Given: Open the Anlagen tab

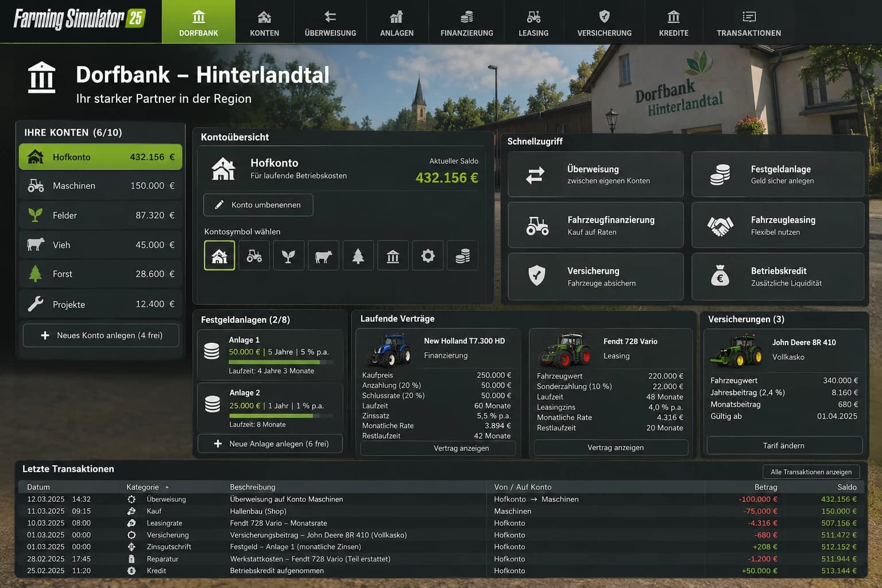Looking at the screenshot, I should pos(397,22).
